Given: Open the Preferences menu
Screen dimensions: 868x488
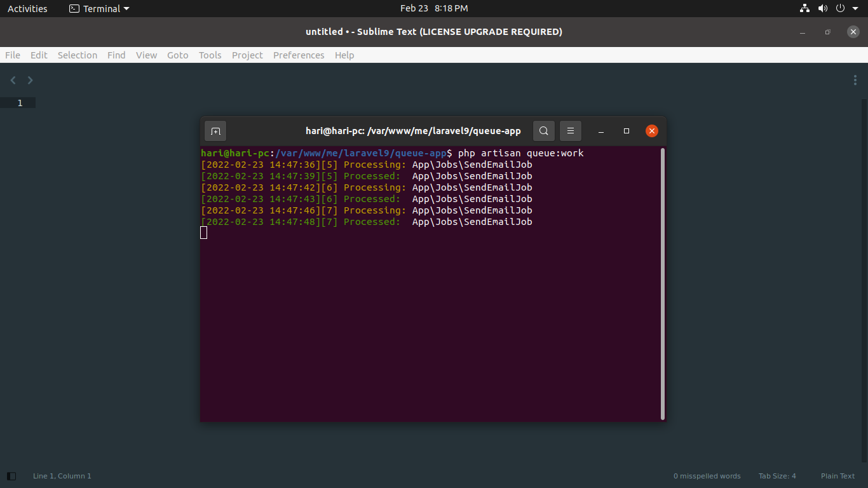Looking at the screenshot, I should pyautogui.click(x=299, y=55).
